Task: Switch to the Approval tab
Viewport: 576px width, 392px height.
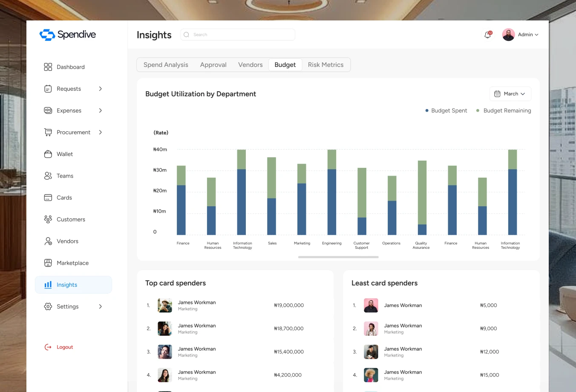Action: click(x=213, y=65)
